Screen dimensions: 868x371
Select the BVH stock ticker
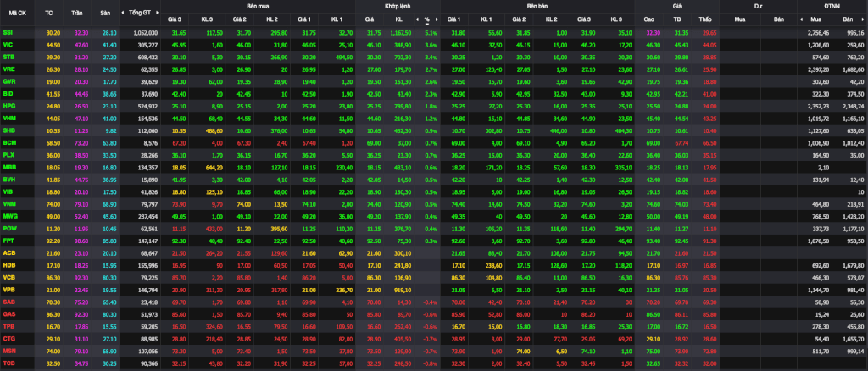[8, 179]
